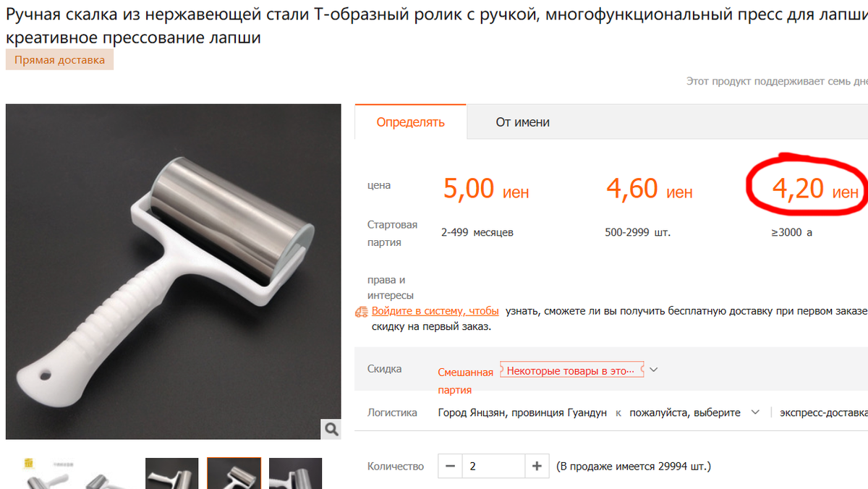Switch to the Определять tab
This screenshot has height=489, width=868.
coord(411,122)
